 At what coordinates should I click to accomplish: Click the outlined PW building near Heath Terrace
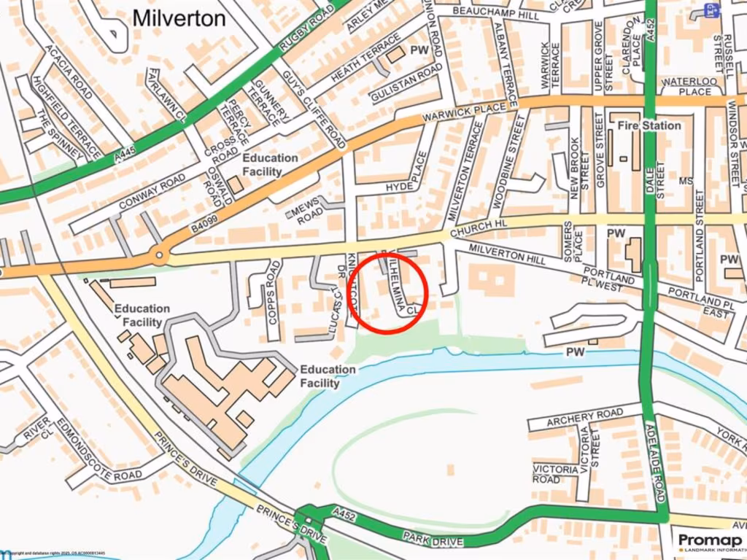pos(395,55)
